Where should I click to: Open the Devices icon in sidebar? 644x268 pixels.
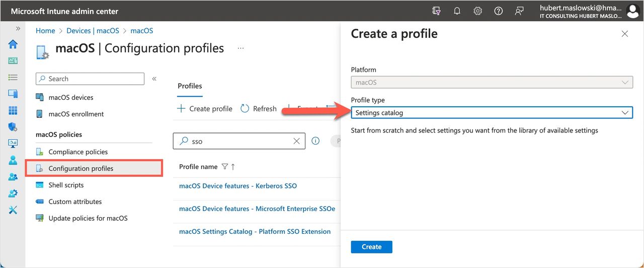pos(13,94)
